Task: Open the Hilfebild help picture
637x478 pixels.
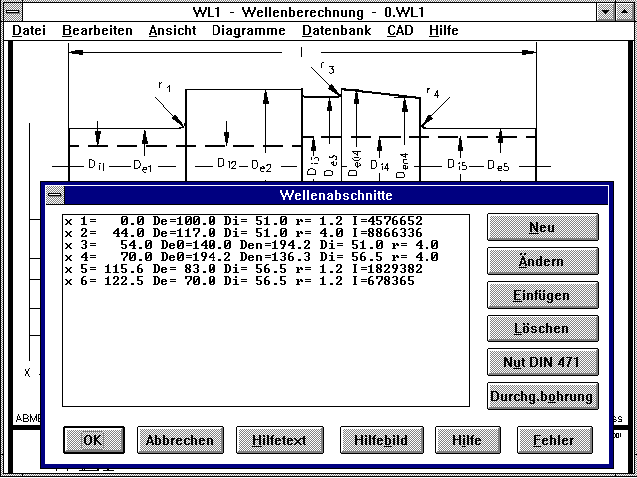Action: 376,440
